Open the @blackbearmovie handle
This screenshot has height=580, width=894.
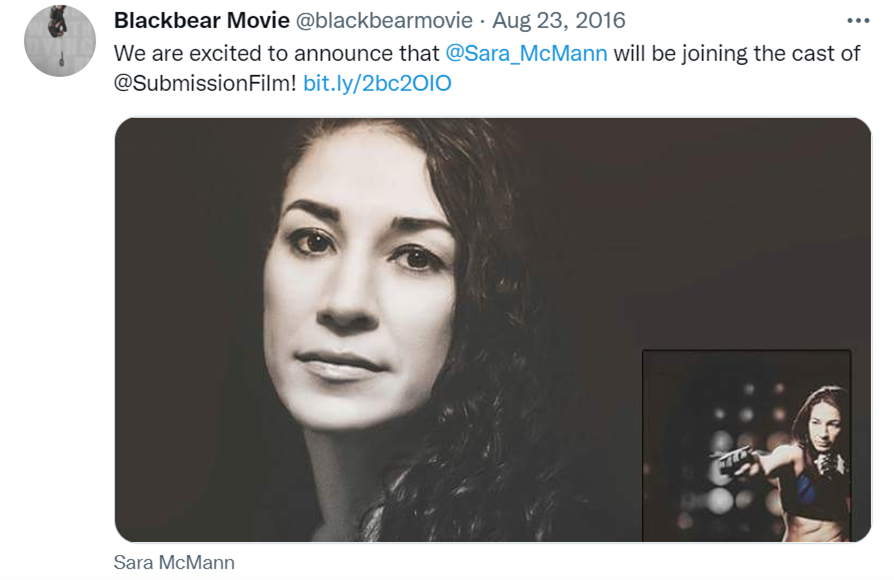tap(384, 21)
